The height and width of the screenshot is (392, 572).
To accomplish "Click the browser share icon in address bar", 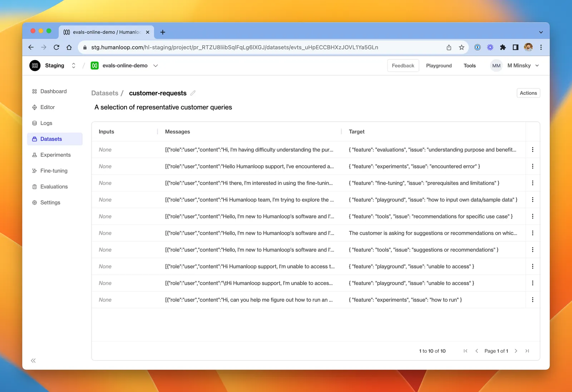I will (x=449, y=47).
